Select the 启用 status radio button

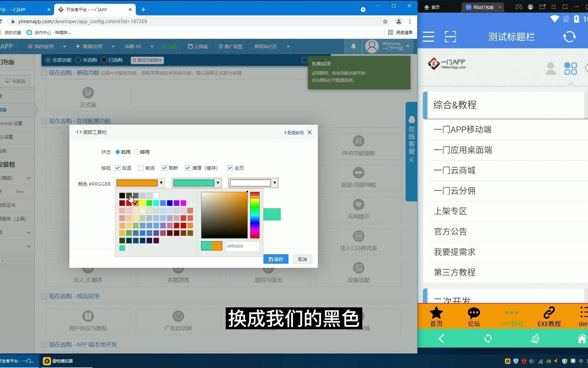118,152
